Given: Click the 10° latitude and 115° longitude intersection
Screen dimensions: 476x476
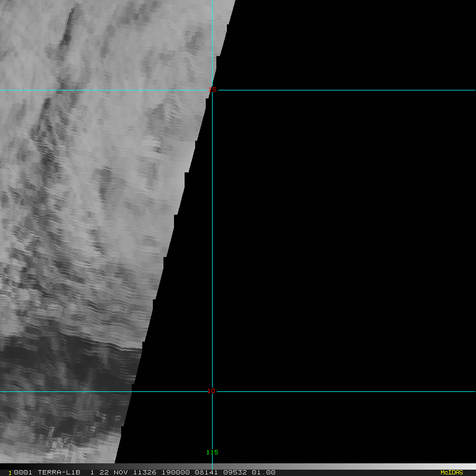Looking at the screenshot, I should coord(212,391).
